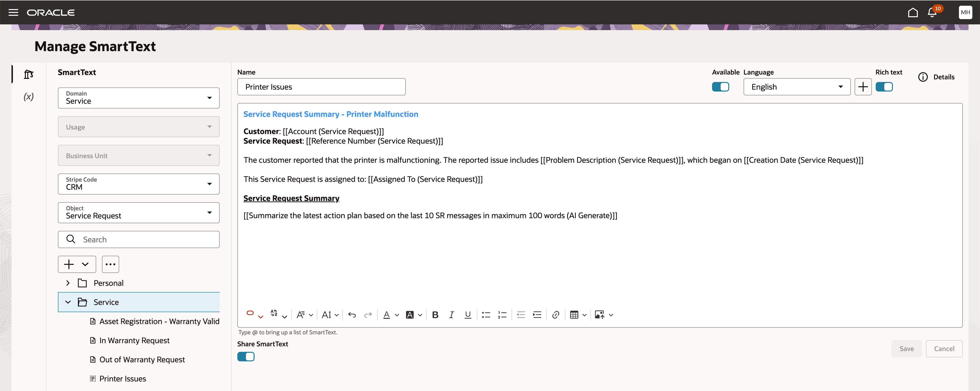Open the Language dropdown
980x391 pixels.
pyautogui.click(x=797, y=87)
